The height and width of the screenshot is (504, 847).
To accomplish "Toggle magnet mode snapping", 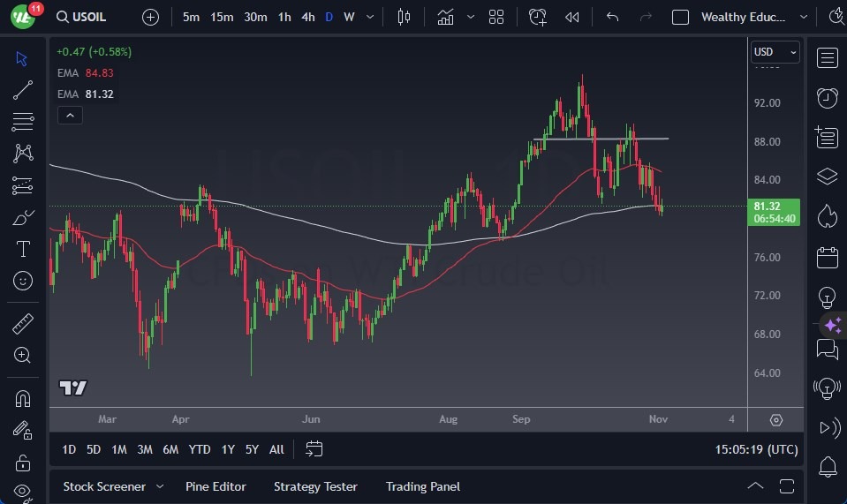I will pos(23,398).
